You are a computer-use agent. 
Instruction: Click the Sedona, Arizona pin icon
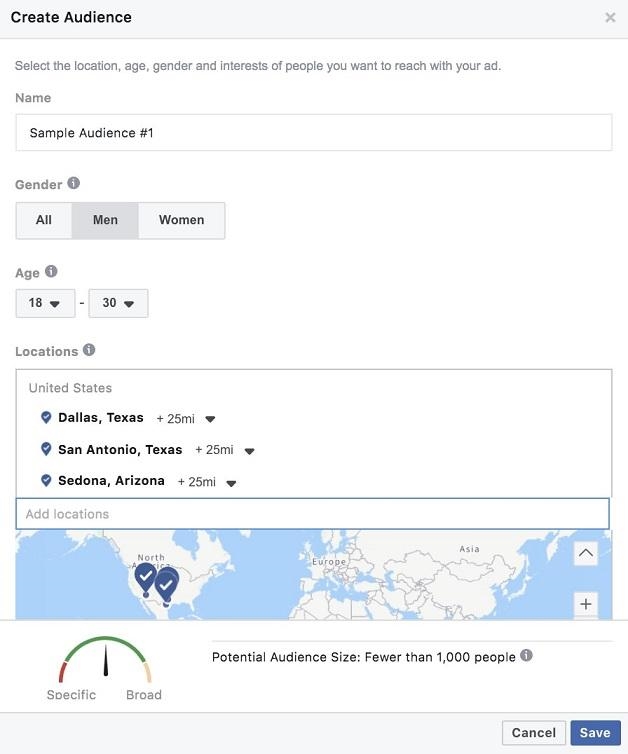click(45, 481)
